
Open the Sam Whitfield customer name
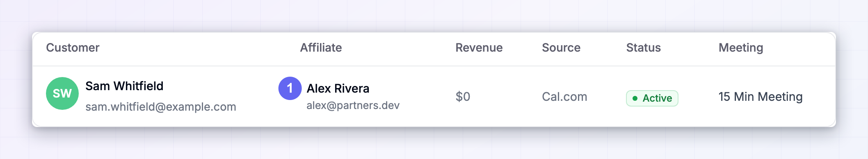(x=124, y=86)
